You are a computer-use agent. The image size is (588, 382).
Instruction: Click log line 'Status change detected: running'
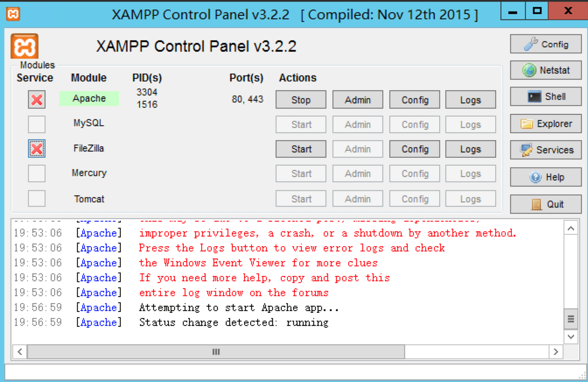coord(234,322)
